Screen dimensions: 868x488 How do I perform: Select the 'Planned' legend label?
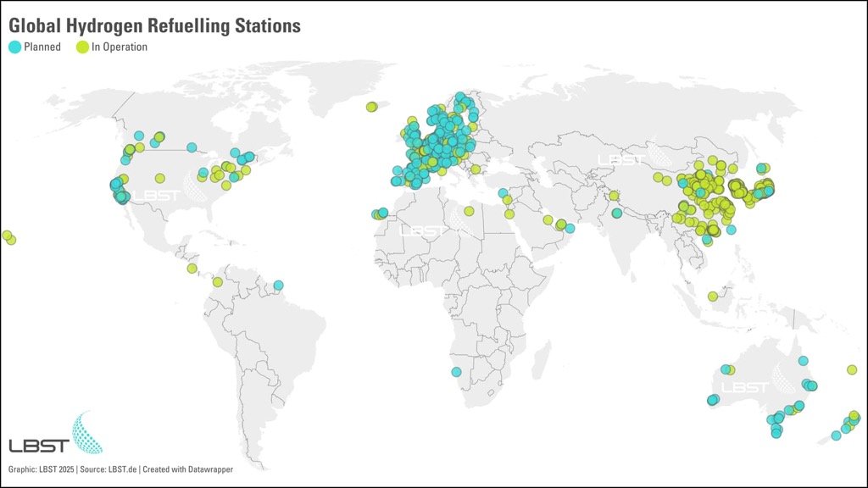[x=42, y=47]
